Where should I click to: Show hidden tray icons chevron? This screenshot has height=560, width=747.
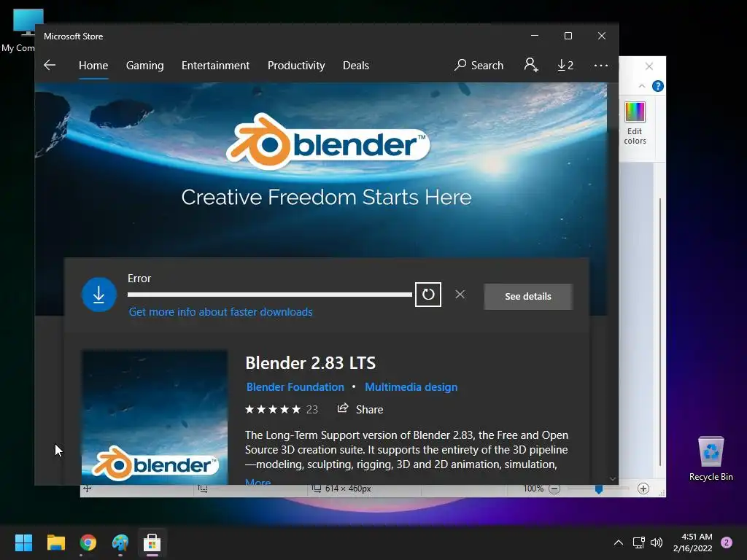coord(619,542)
